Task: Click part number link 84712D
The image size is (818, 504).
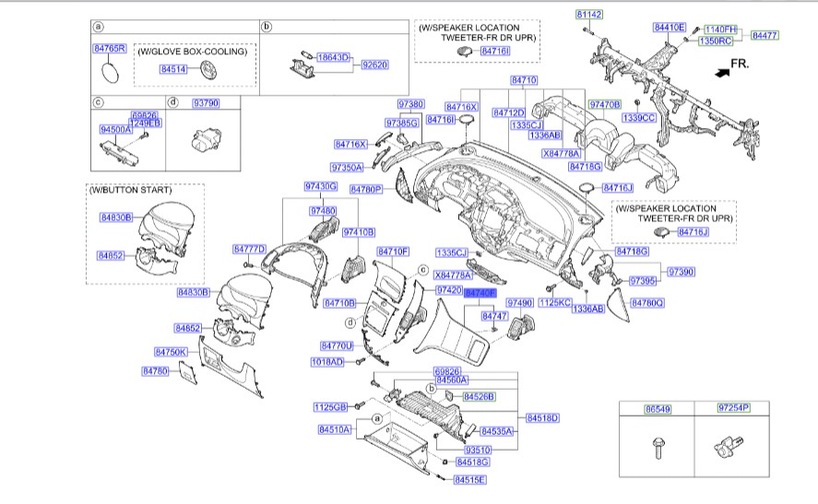Action: click(x=509, y=112)
